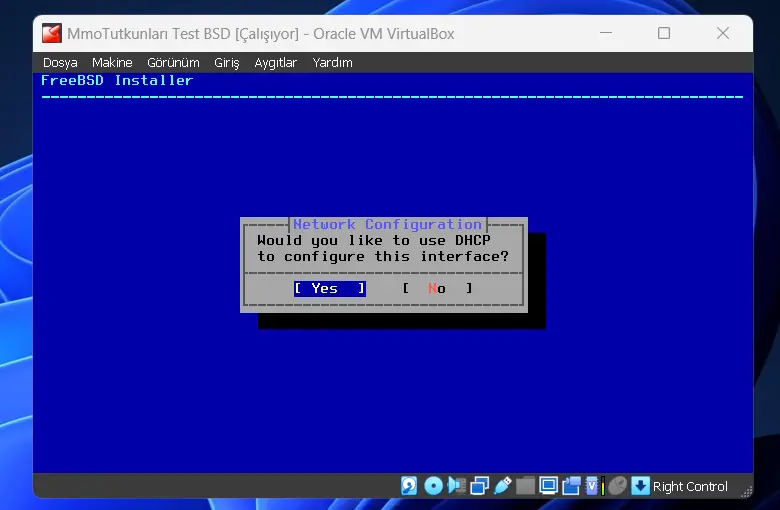Open the Aygıtlar menu
780x510 pixels.
coord(276,63)
